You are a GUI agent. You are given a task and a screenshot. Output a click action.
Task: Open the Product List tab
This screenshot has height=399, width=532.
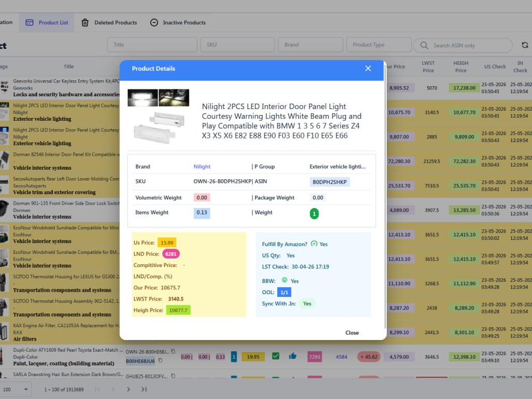coord(47,22)
